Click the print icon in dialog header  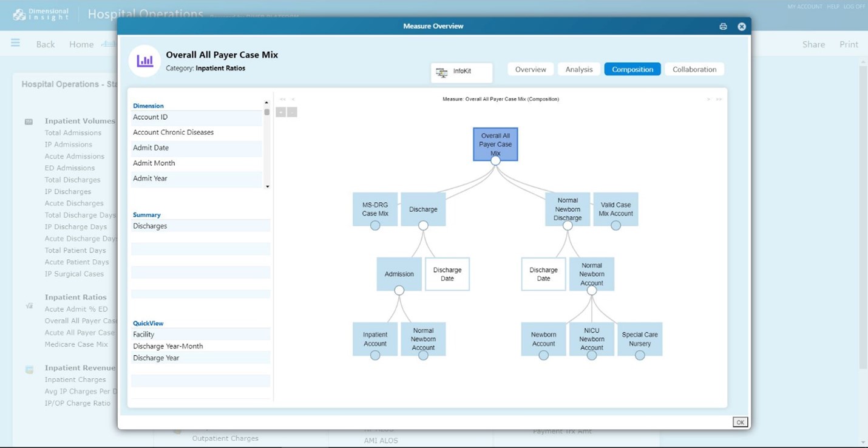(x=723, y=27)
